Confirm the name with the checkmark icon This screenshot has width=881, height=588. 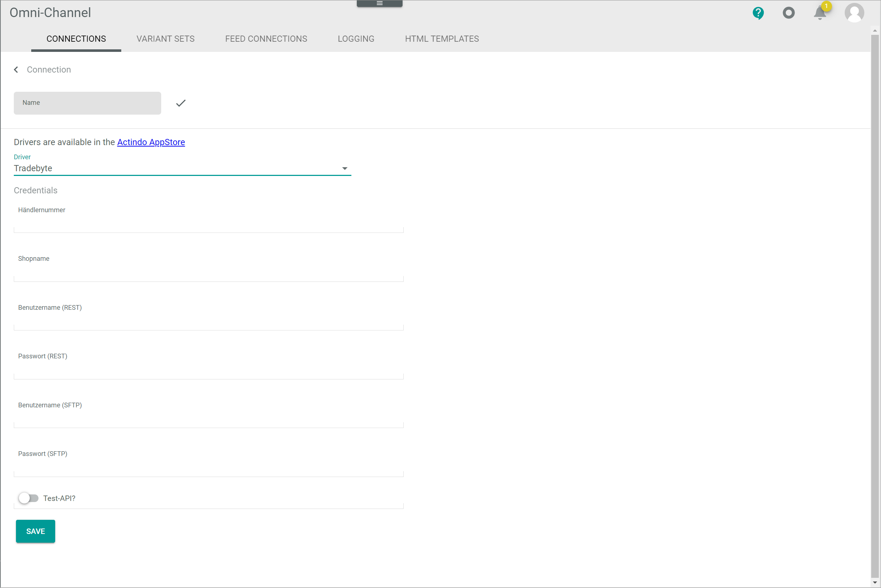[x=181, y=103]
